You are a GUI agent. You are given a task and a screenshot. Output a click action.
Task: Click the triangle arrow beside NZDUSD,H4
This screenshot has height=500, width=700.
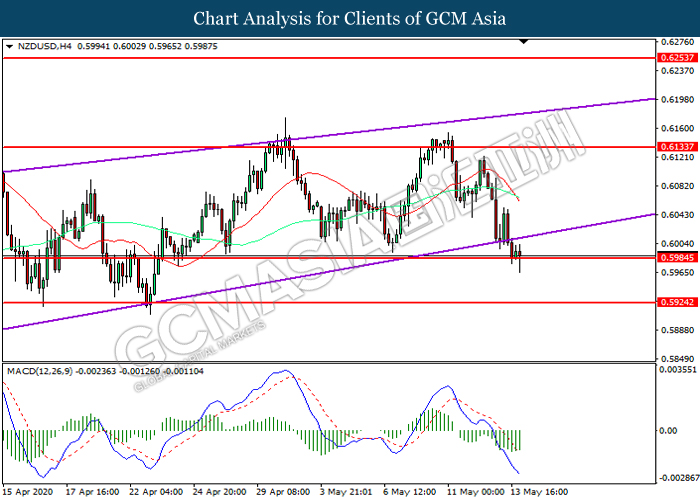point(9,47)
